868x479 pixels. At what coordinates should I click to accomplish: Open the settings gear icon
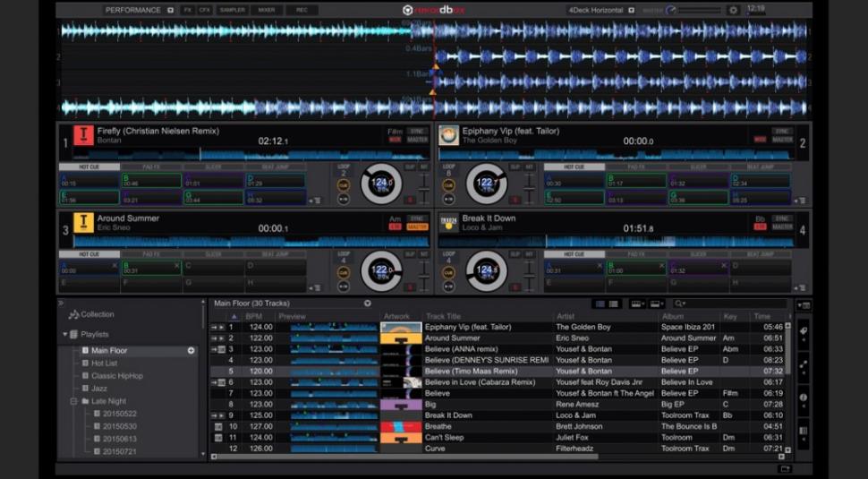(x=734, y=10)
